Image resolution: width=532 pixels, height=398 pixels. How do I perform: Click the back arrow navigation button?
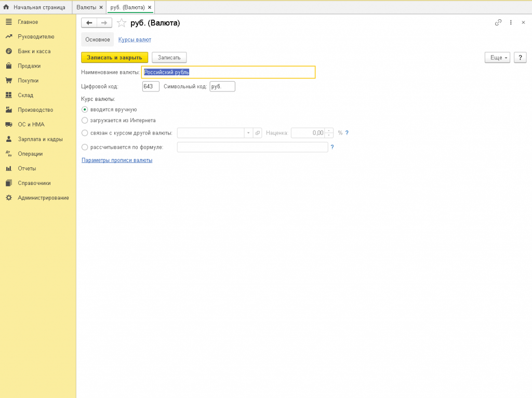pos(89,23)
